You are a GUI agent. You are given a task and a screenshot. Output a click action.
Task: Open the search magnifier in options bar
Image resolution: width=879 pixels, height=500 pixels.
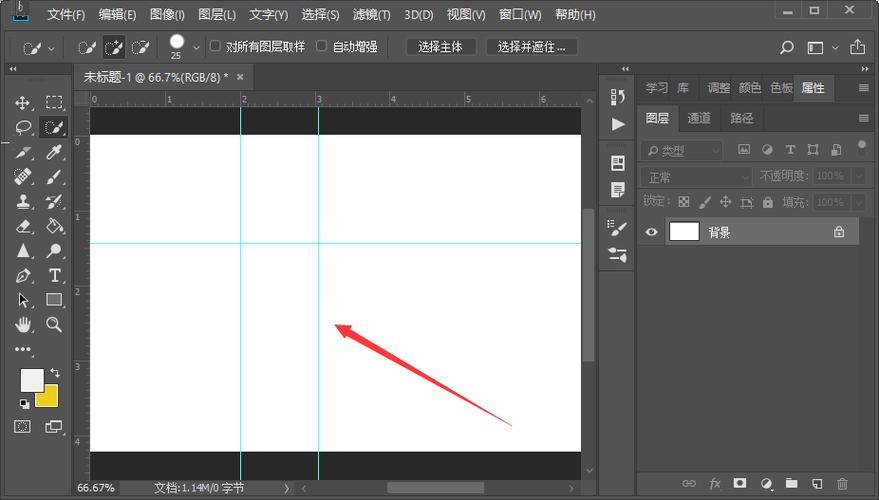pyautogui.click(x=787, y=48)
